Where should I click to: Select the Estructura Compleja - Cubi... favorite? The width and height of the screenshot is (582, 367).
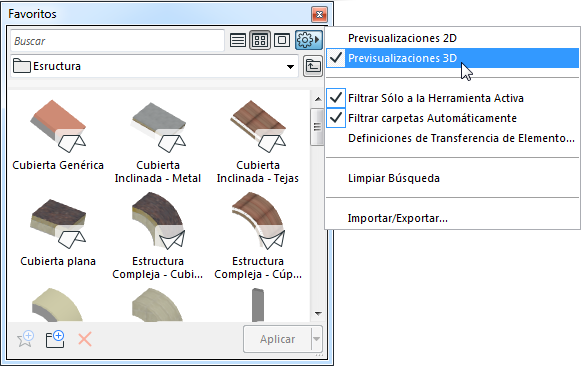[158, 236]
